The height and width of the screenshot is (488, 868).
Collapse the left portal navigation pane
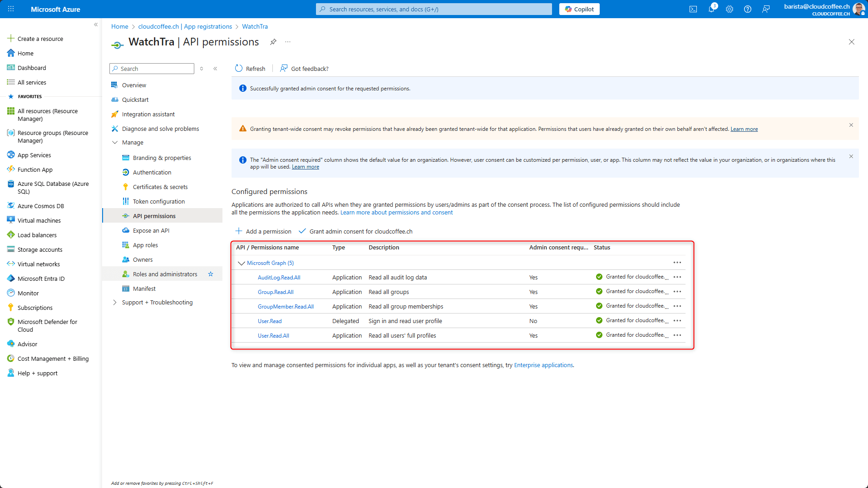(x=96, y=25)
